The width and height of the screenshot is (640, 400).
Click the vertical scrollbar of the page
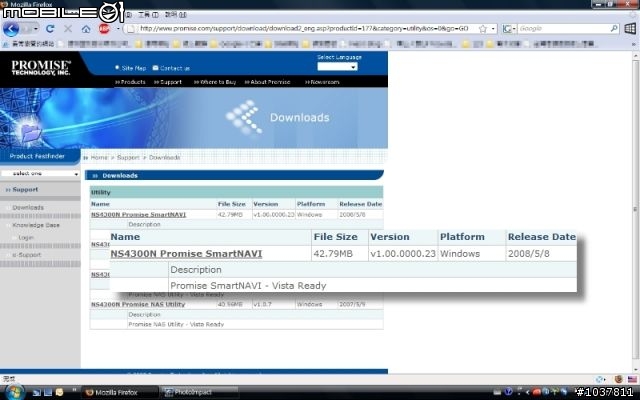coord(636,209)
